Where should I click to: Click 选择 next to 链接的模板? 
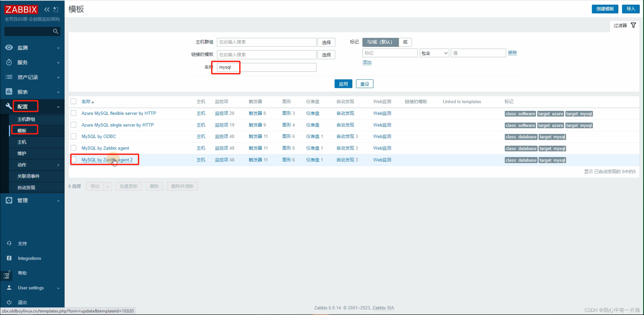coord(326,55)
